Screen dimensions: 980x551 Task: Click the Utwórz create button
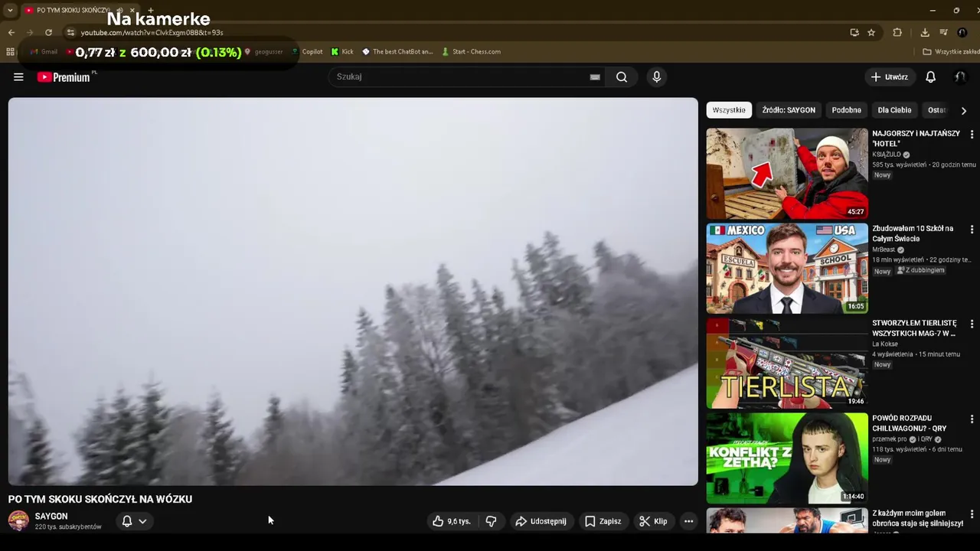(x=889, y=77)
